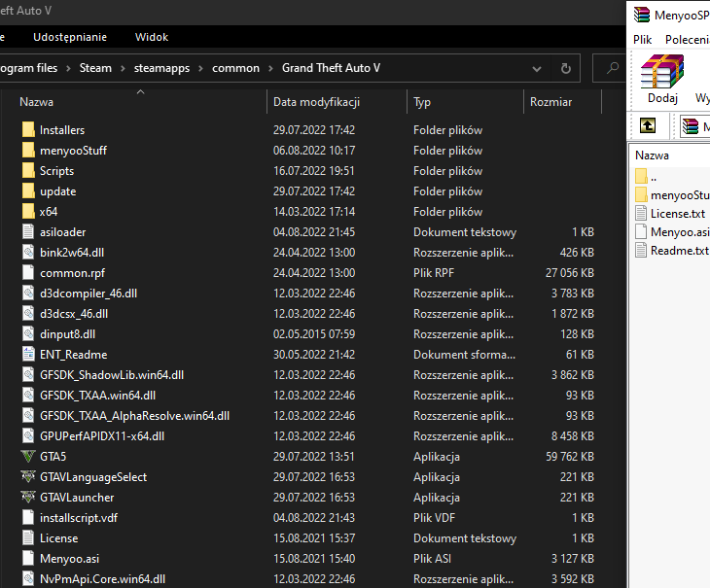
Task: Click the search magnifier icon in Explorer
Action: click(x=612, y=68)
